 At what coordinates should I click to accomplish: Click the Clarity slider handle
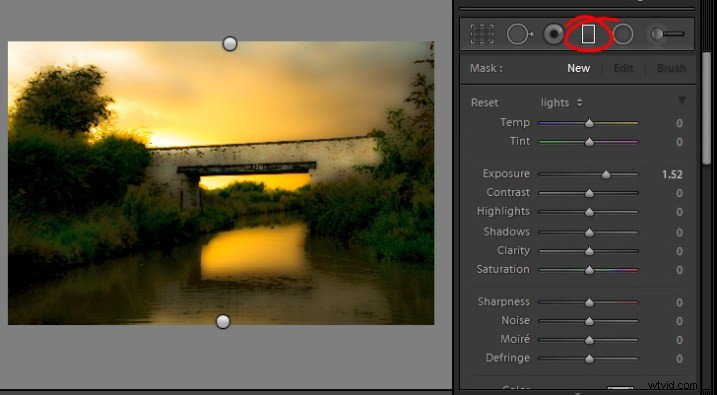click(x=589, y=251)
